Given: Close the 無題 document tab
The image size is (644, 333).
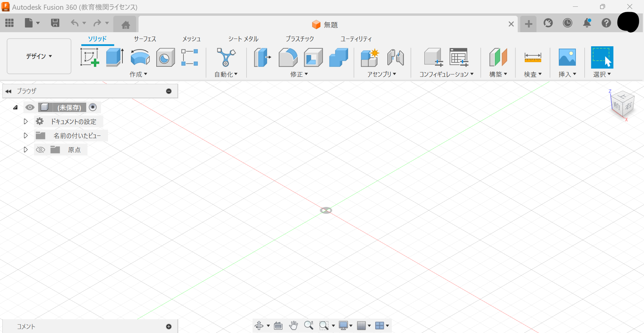Looking at the screenshot, I should (511, 24).
